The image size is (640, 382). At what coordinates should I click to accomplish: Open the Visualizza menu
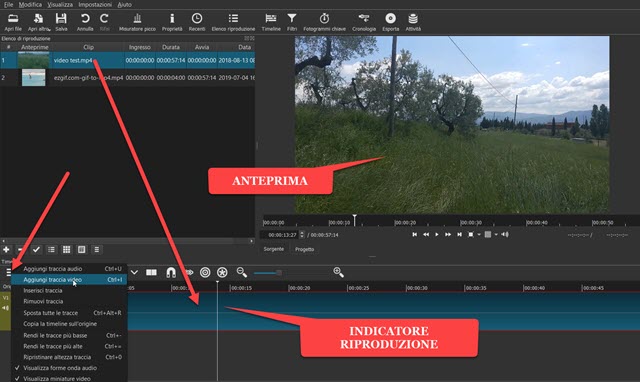pos(60,4)
